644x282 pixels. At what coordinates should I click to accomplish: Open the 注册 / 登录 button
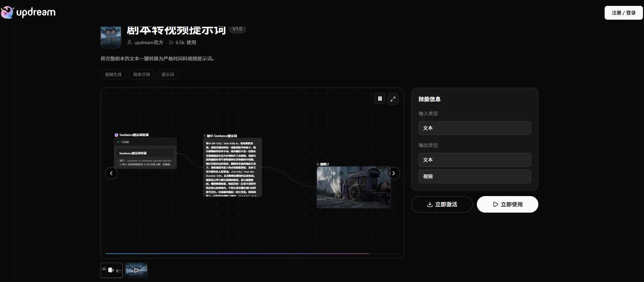click(x=624, y=13)
